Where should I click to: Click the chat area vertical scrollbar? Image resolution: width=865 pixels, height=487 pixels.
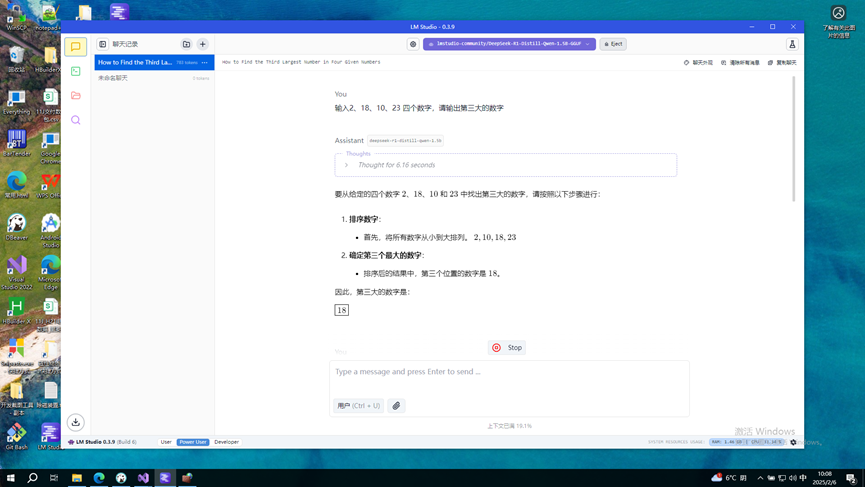[x=794, y=138]
